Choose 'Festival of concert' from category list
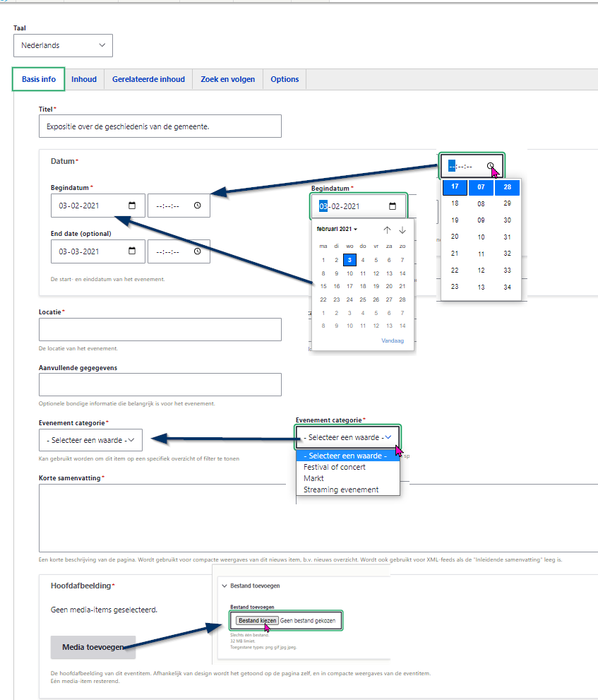 [335, 467]
